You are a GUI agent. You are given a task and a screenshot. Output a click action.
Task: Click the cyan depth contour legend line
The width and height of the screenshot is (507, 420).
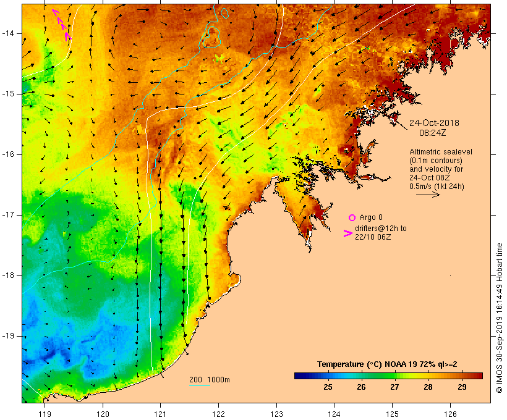[200, 385]
